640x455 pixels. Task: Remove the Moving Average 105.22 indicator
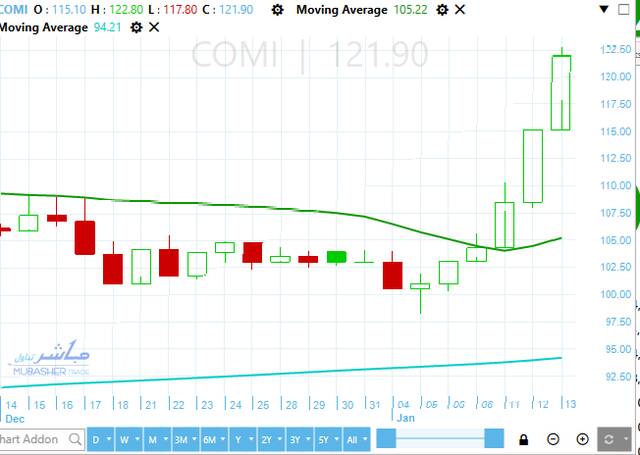coord(459,10)
